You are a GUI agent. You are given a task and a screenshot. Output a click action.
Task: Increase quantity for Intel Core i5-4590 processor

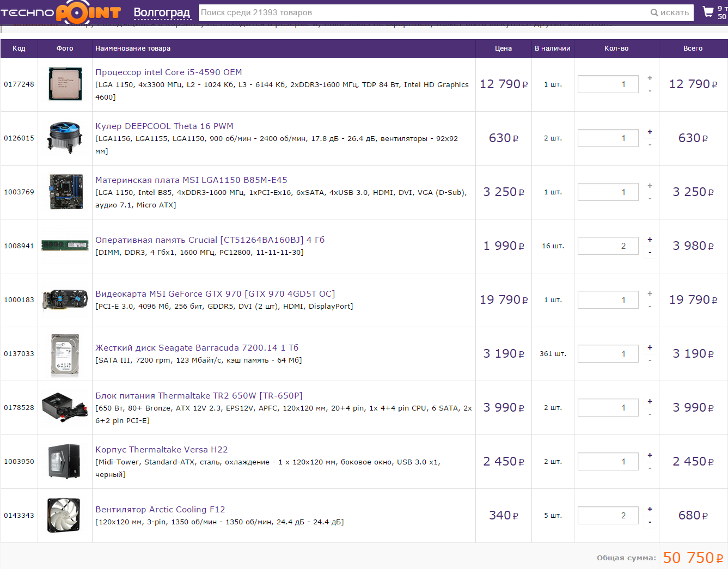click(650, 78)
